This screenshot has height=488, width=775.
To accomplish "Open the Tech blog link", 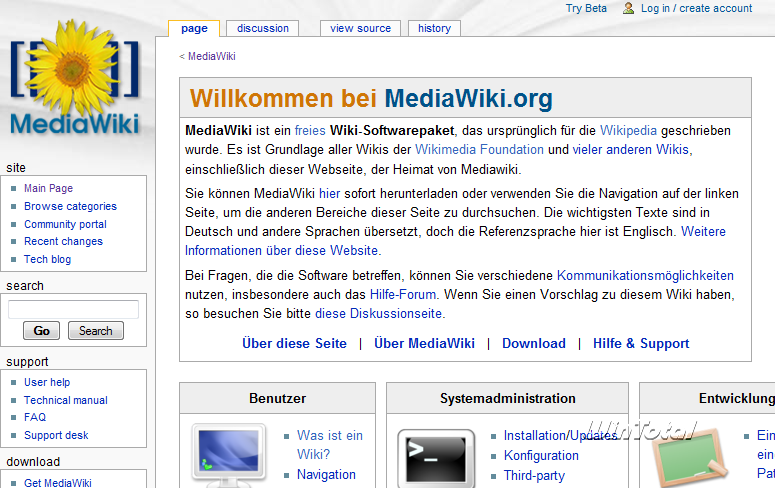I will [x=47, y=259].
